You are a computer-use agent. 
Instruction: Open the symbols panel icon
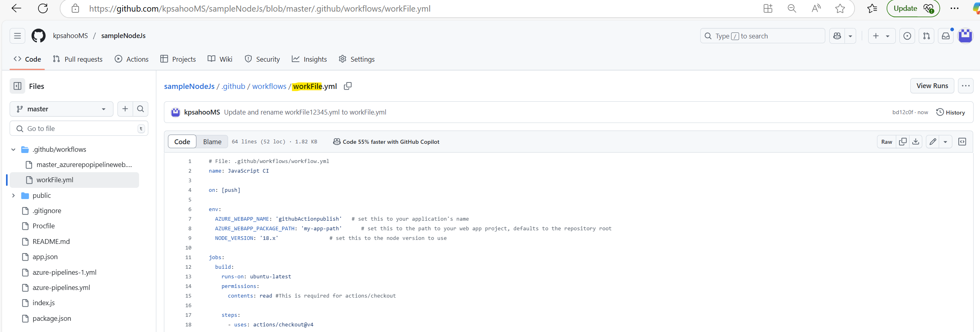(x=962, y=142)
